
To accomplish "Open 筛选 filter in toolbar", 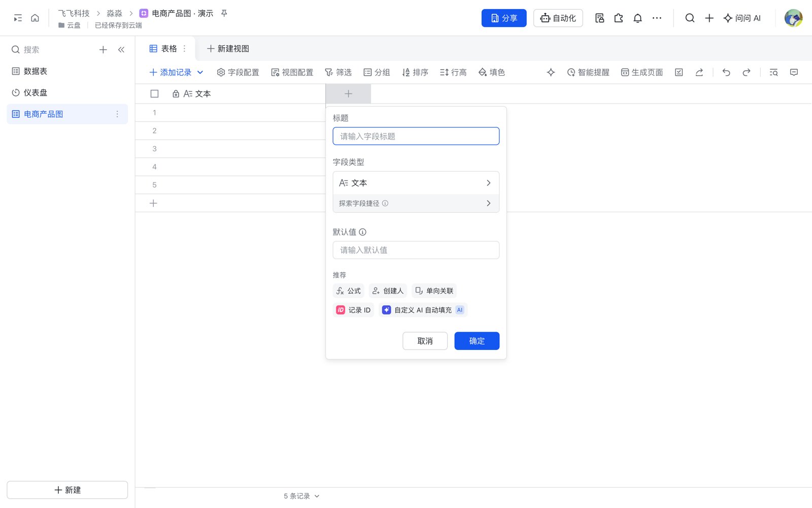I will coord(338,72).
